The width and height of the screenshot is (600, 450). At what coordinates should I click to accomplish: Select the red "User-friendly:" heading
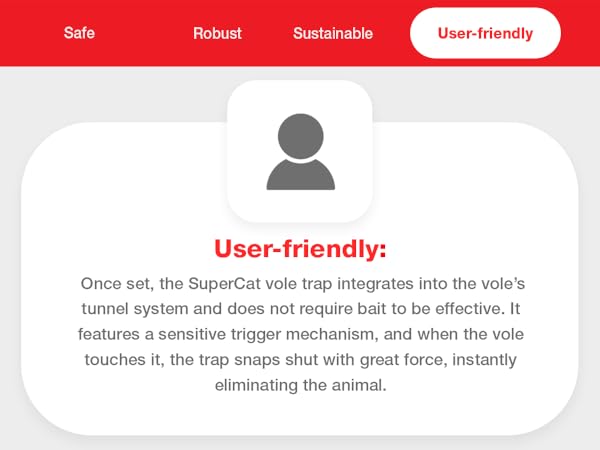tap(300, 249)
